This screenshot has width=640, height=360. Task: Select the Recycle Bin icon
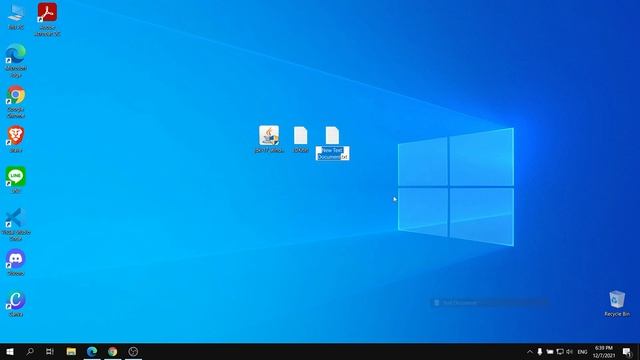click(x=617, y=304)
